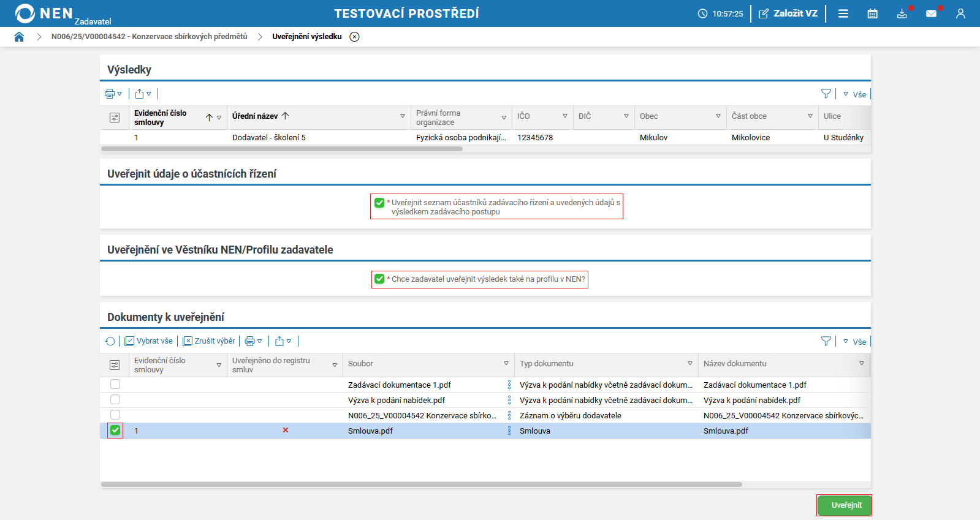Toggle publish result on NEN profile checkbox
Screen dimensions: 980x520
379,279
